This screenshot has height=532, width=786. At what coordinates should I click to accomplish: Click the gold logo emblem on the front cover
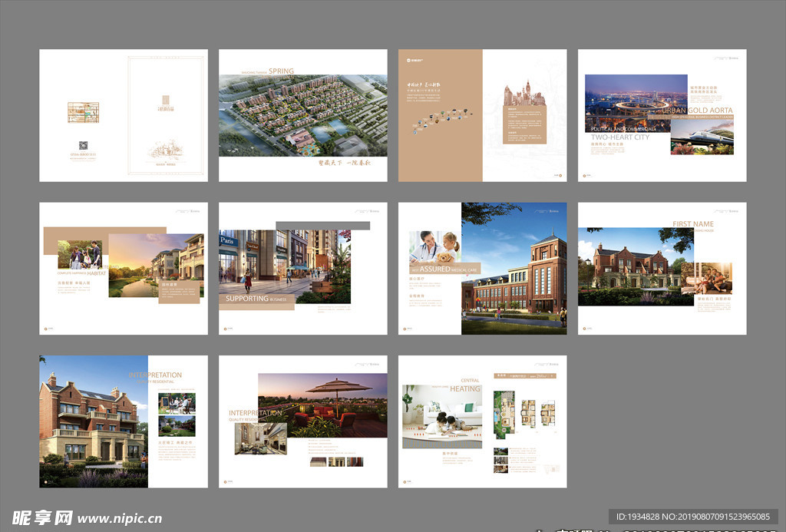click(x=167, y=98)
